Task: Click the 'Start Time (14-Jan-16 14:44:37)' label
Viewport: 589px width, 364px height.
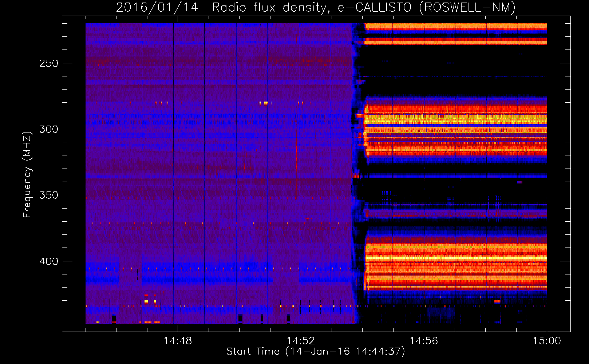Action: coord(316,352)
